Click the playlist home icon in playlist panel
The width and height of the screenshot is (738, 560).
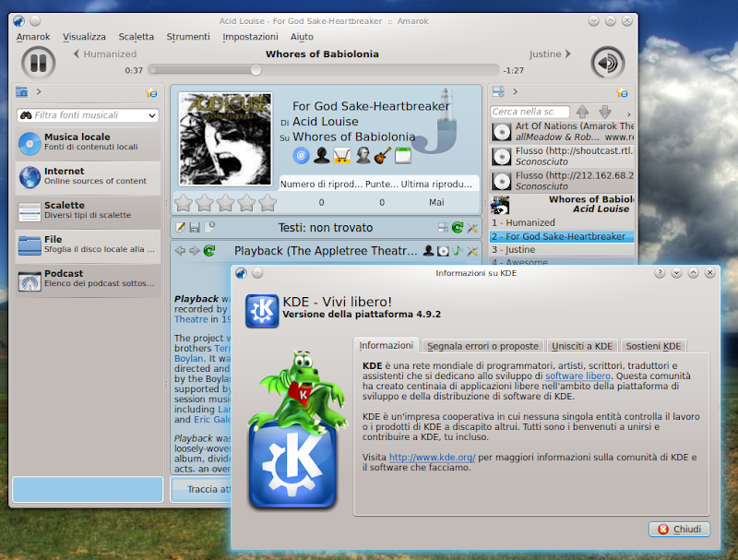click(x=498, y=91)
